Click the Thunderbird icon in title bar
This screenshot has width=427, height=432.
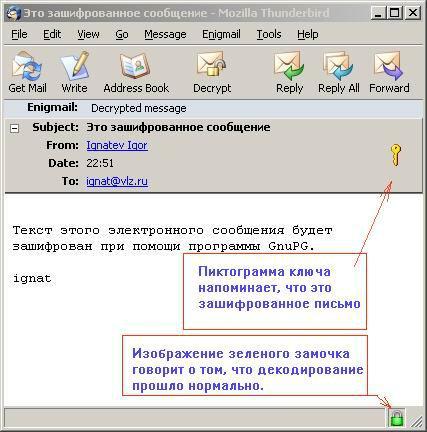[13, 14]
